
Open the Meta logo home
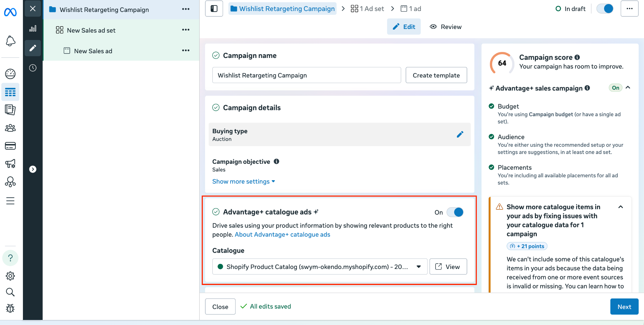point(10,12)
